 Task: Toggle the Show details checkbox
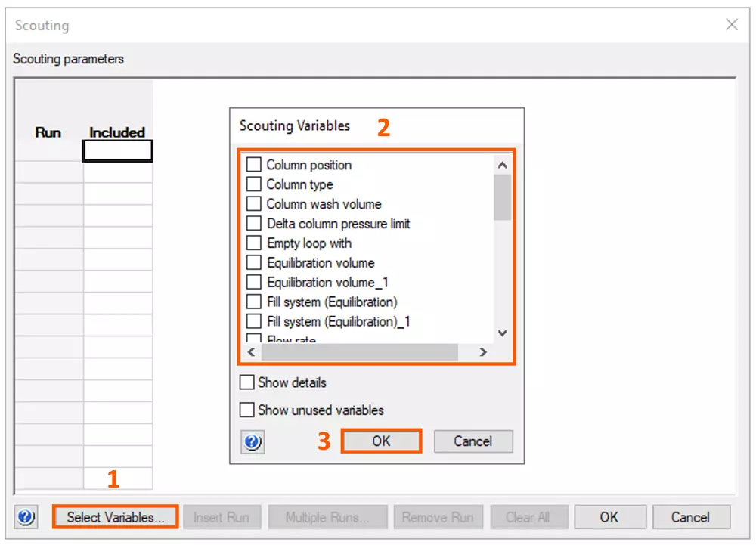[247, 382]
